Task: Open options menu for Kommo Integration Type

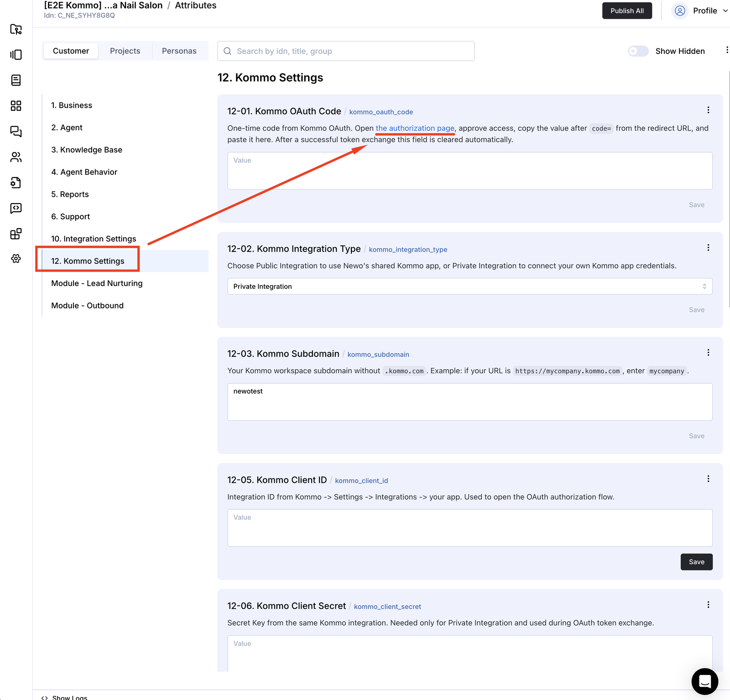Action: click(x=708, y=247)
